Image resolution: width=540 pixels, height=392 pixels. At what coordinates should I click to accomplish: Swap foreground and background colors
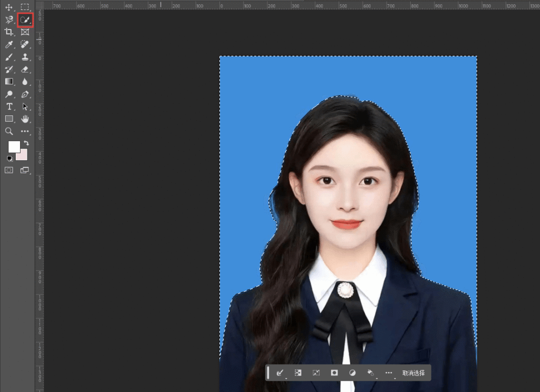click(25, 141)
